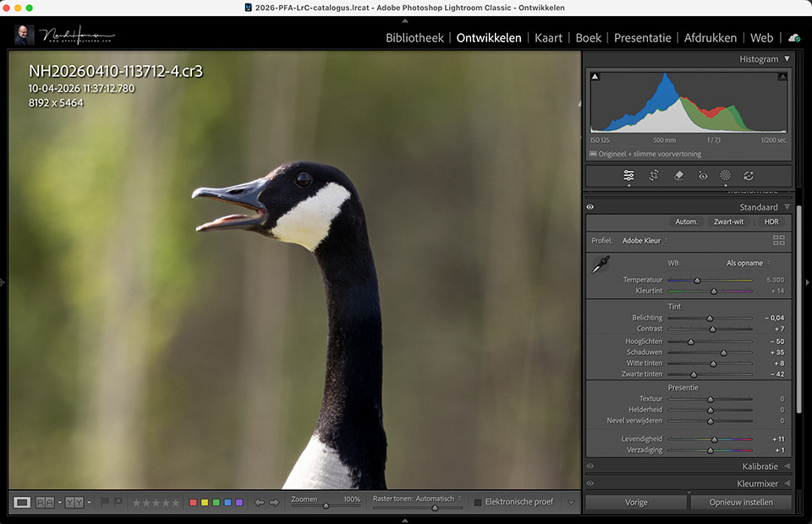Expand the Kalibratie panel
Image resolution: width=812 pixels, height=524 pixels.
tap(787, 466)
